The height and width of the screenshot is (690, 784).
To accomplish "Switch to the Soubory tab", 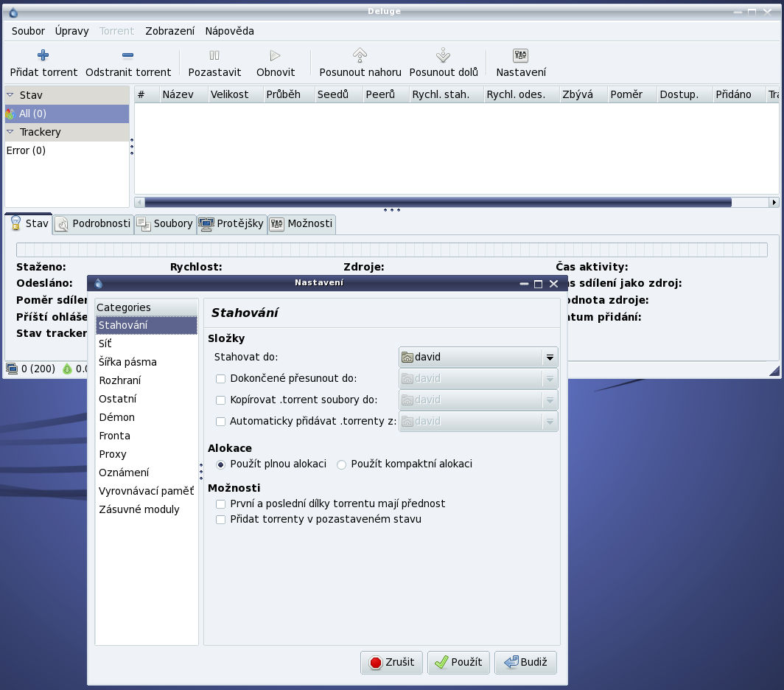I will pos(166,223).
